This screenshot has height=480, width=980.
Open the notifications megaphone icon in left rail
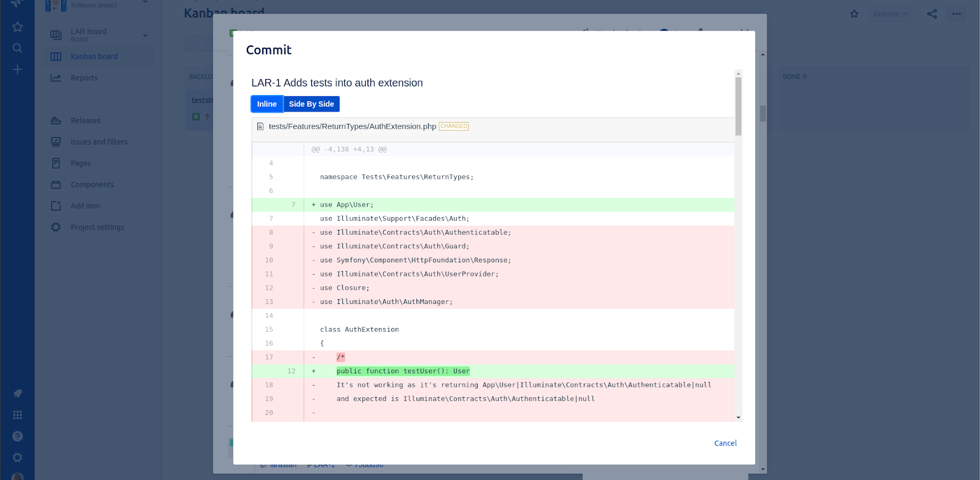tap(18, 394)
